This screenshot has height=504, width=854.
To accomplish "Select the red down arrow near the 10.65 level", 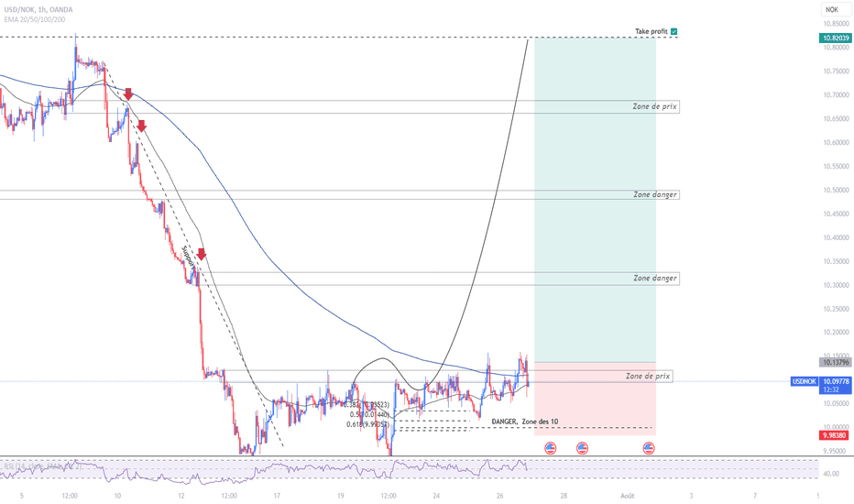I will click(142, 126).
